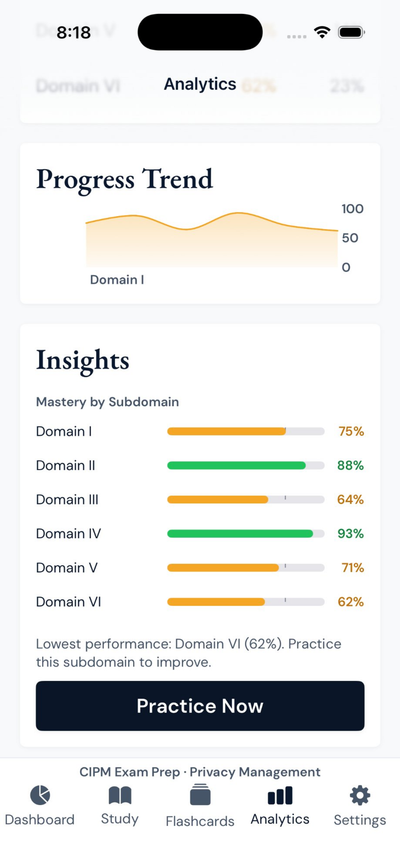Viewport: 400px width, 868px height.
Task: Tap the Domain IV 93% value
Action: pyautogui.click(x=350, y=533)
